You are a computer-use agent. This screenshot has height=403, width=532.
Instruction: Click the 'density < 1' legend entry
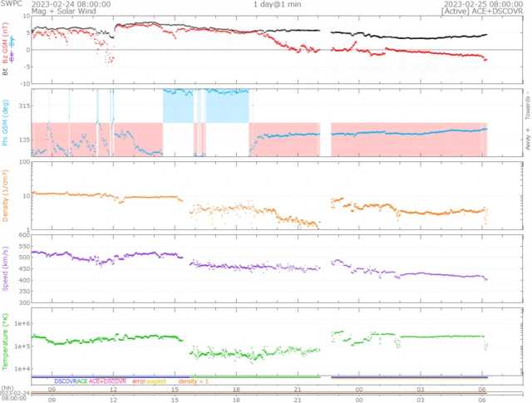pos(195,381)
